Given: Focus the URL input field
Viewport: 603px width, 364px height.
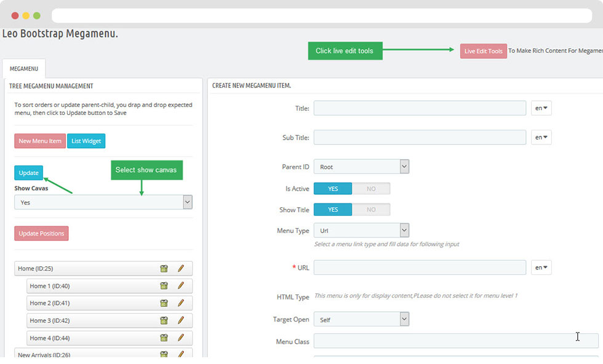Looking at the screenshot, I should pos(420,267).
